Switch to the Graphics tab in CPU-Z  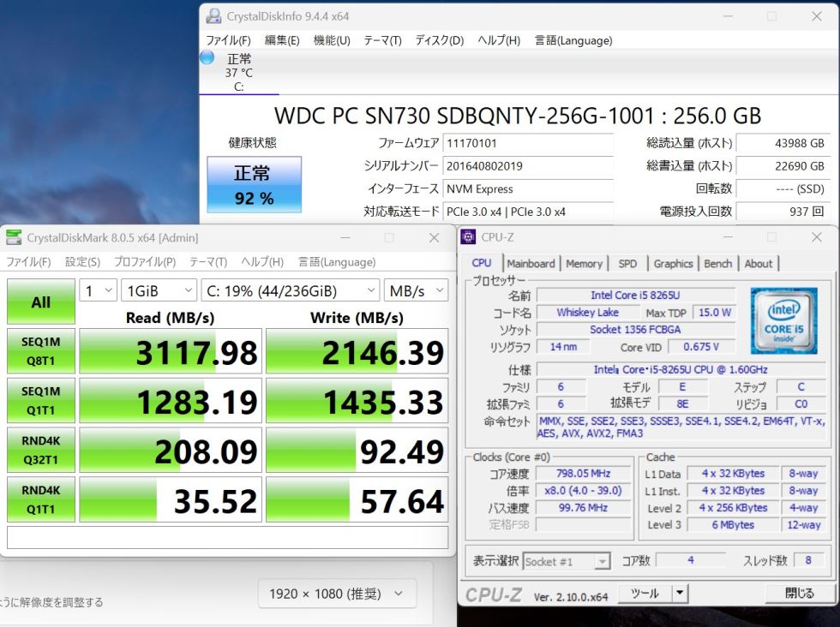674,264
